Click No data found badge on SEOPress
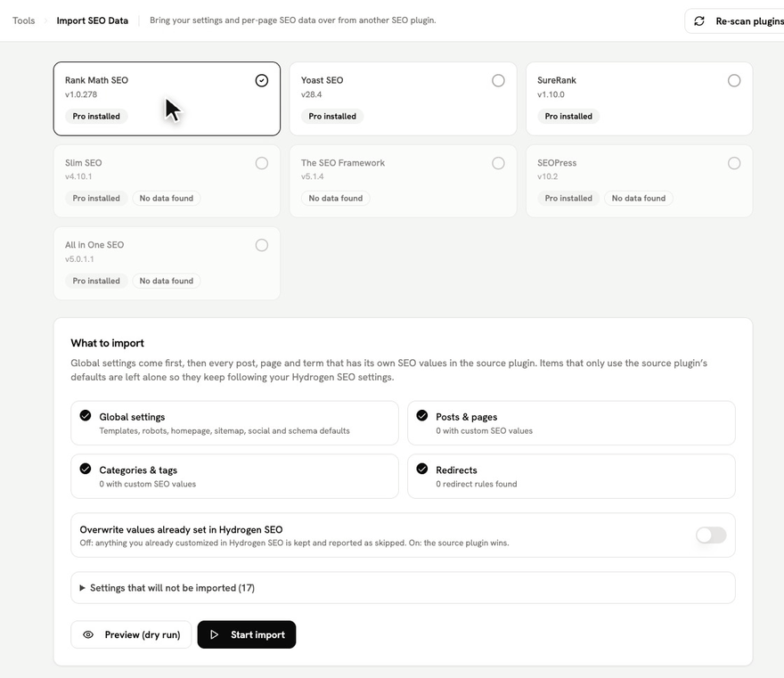Image resolution: width=784 pixels, height=678 pixels. click(x=639, y=198)
